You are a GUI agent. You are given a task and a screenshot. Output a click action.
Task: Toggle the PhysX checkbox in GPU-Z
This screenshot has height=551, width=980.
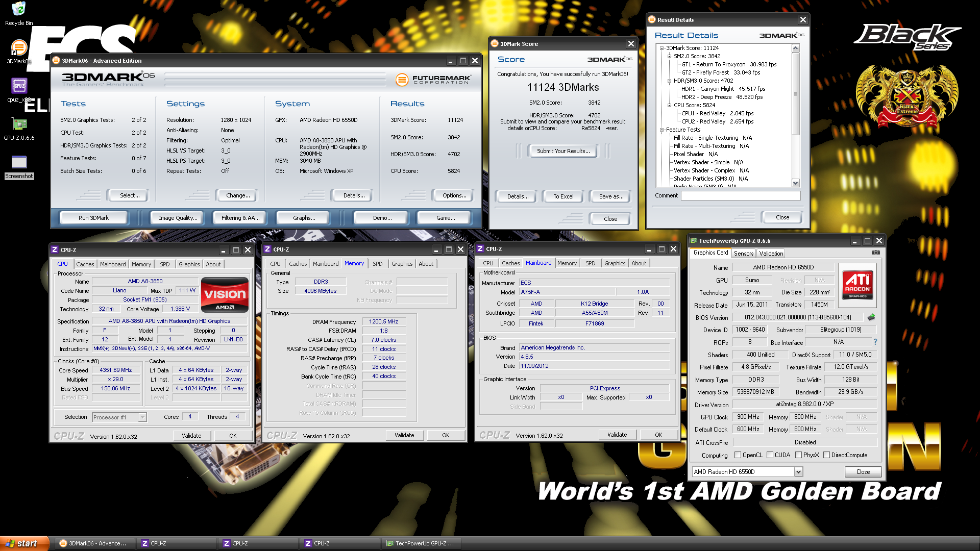(x=798, y=455)
